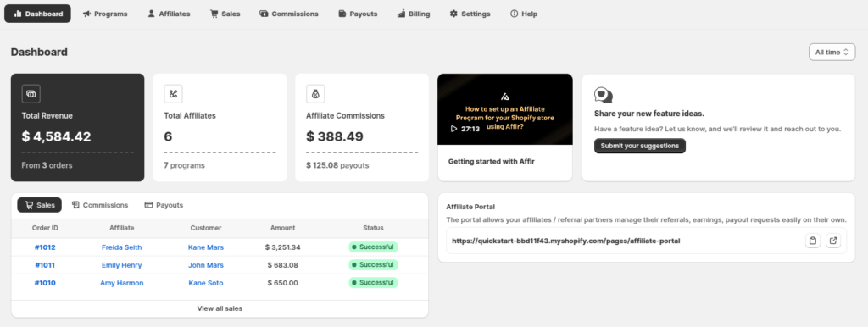Open affiliate Emily Henry
The height and width of the screenshot is (327, 868).
(x=122, y=265)
